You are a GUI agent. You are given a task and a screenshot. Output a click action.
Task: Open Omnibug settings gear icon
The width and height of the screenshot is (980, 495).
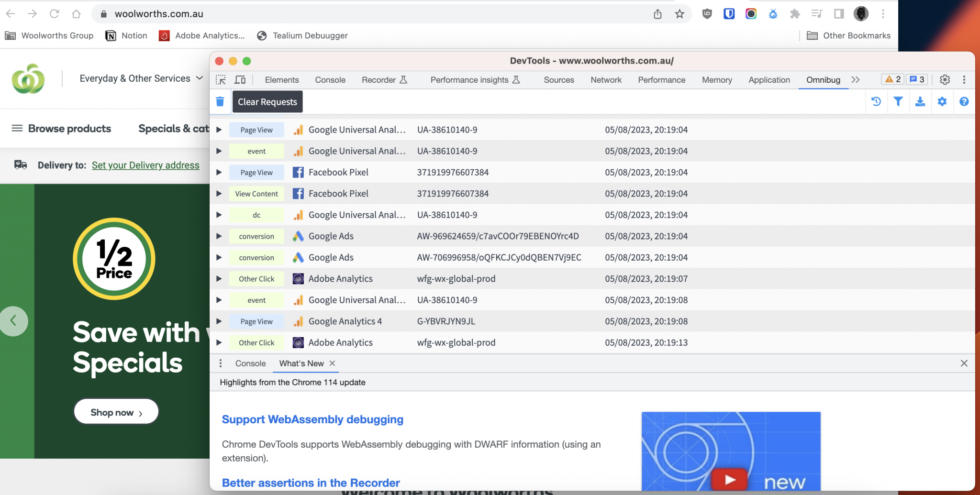[x=942, y=101]
